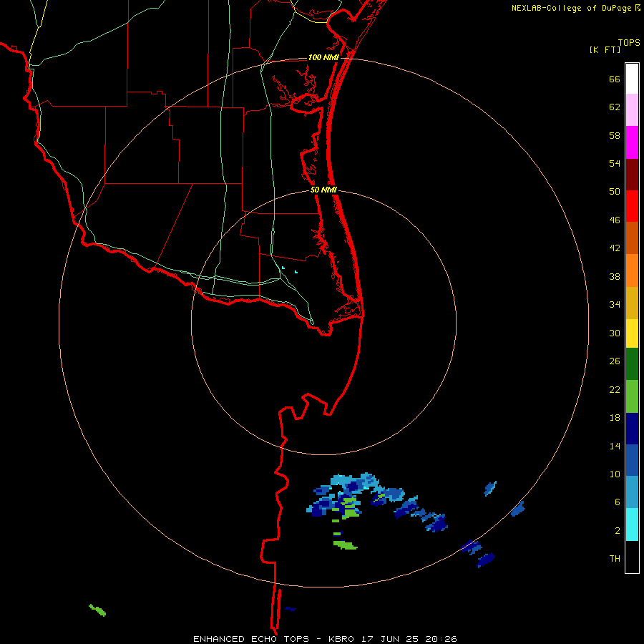Click the white 66 kft color swatch
644x644 pixels.
pyautogui.click(x=632, y=79)
